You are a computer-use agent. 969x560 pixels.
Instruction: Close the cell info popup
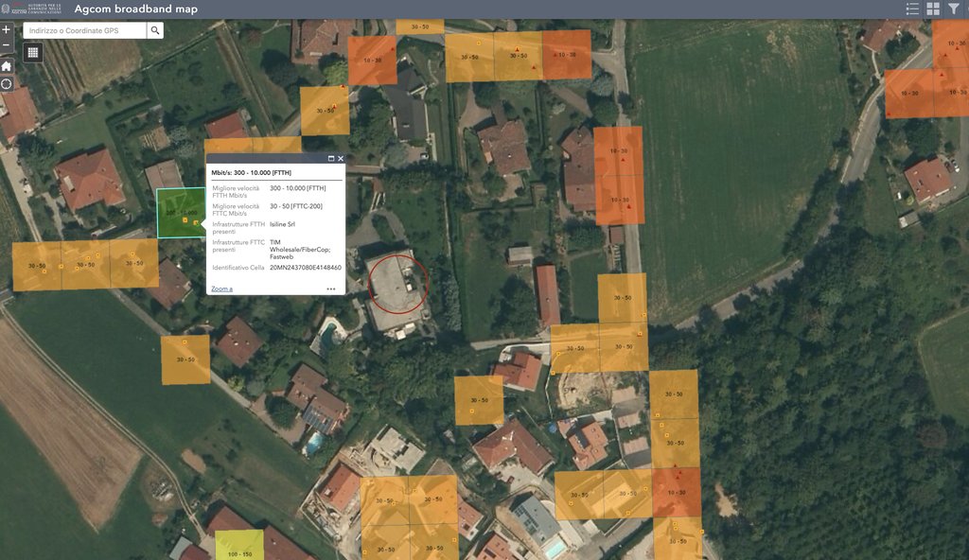(341, 159)
